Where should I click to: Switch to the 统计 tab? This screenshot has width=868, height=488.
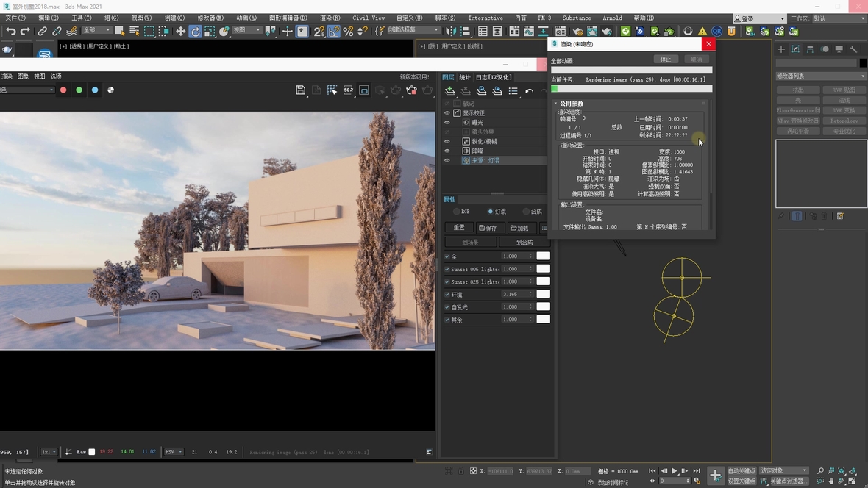coord(465,77)
